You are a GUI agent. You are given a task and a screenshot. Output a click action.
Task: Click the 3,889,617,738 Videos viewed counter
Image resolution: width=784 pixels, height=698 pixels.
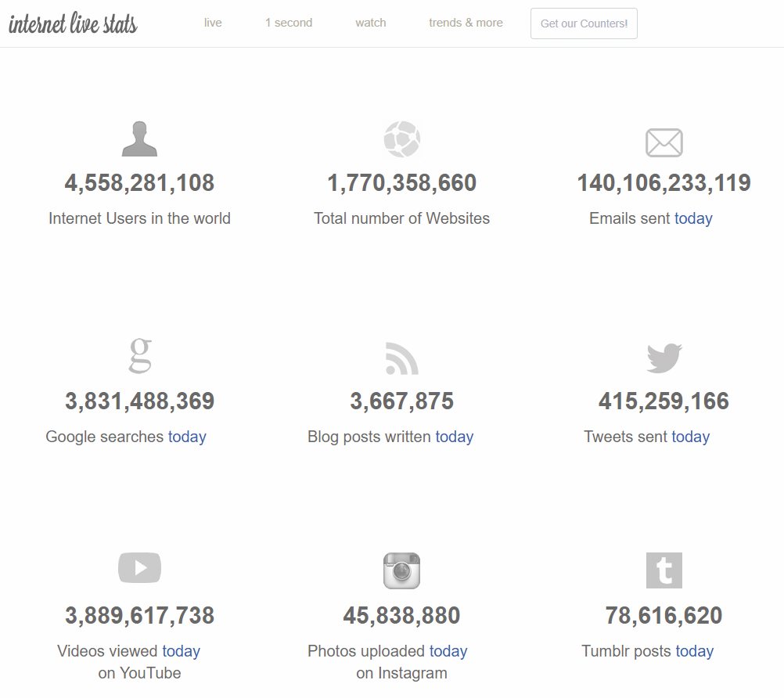(x=140, y=616)
